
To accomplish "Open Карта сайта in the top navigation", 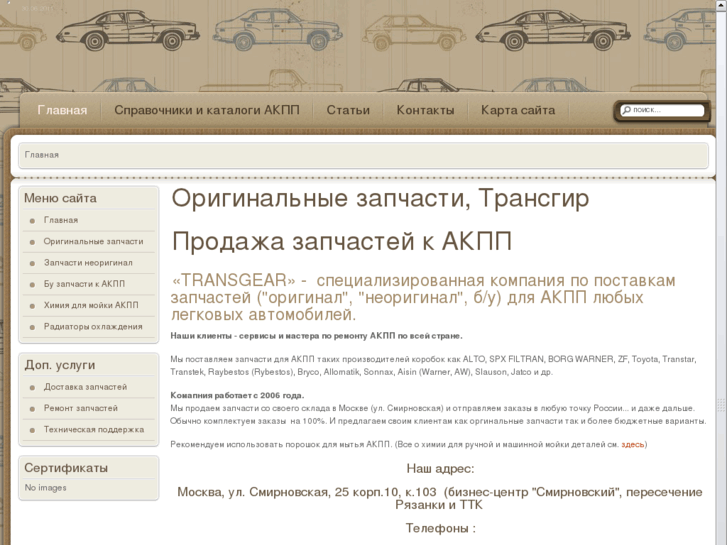I will tap(518, 110).
